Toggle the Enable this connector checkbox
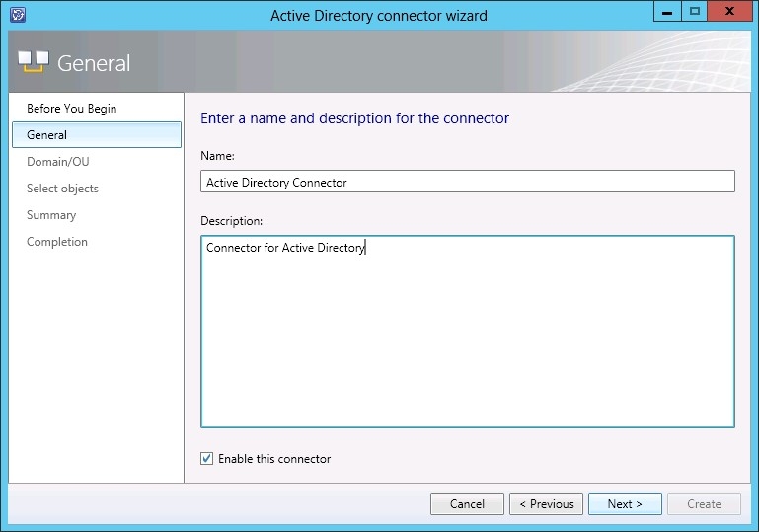 point(206,458)
